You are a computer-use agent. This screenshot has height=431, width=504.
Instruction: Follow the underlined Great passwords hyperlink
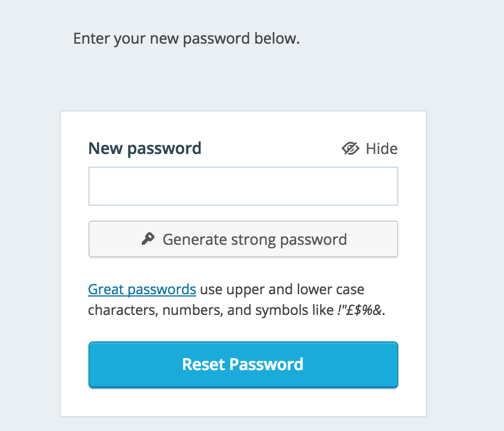tap(142, 289)
